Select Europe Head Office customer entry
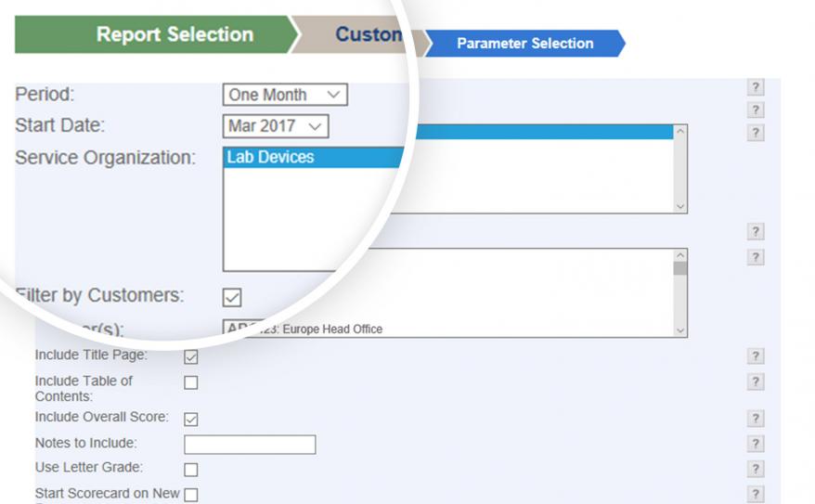Image resolution: width=815 pixels, height=504 pixels. pyautogui.click(x=332, y=329)
